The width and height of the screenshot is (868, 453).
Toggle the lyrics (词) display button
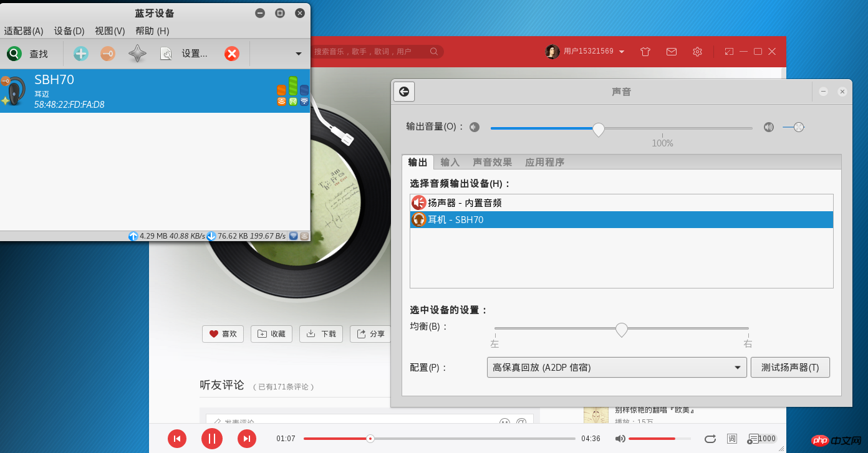pos(732,439)
